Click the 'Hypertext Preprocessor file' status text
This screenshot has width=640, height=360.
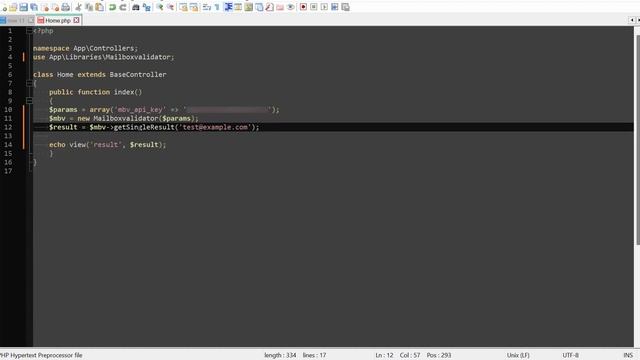click(46, 355)
